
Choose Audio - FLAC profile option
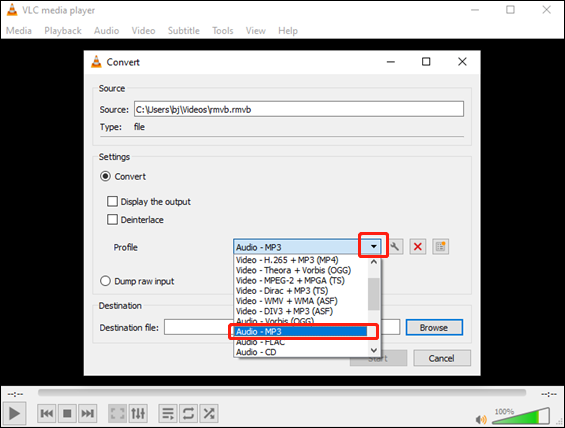point(301,342)
